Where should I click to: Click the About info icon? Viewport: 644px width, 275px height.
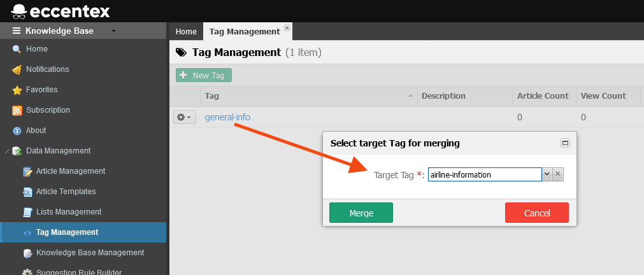click(x=17, y=130)
